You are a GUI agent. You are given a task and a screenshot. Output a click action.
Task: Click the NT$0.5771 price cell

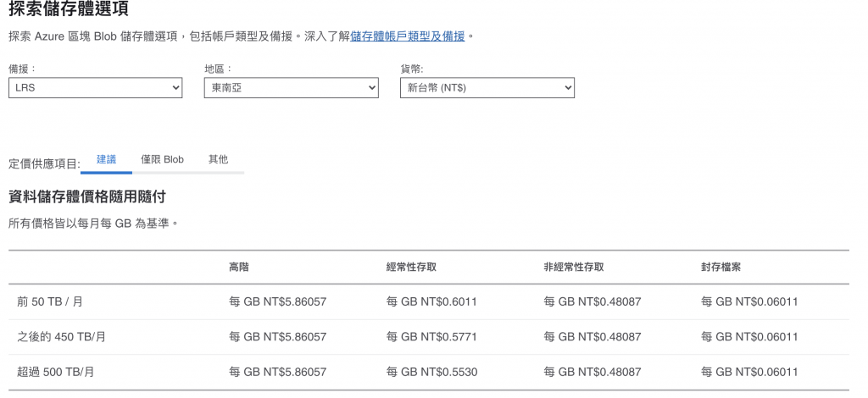coord(431,337)
